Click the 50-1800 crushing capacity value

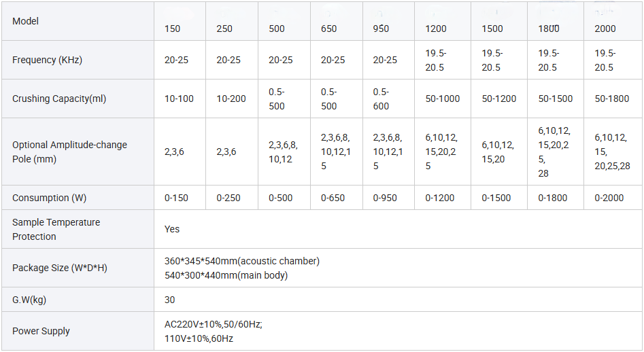point(612,99)
